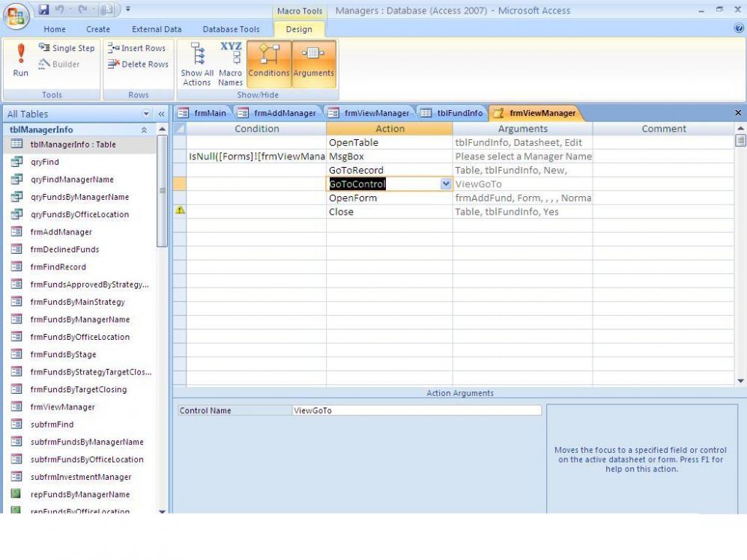Click the Save icon in quick access toolbar
The width and height of the screenshot is (747, 560).
point(43,10)
